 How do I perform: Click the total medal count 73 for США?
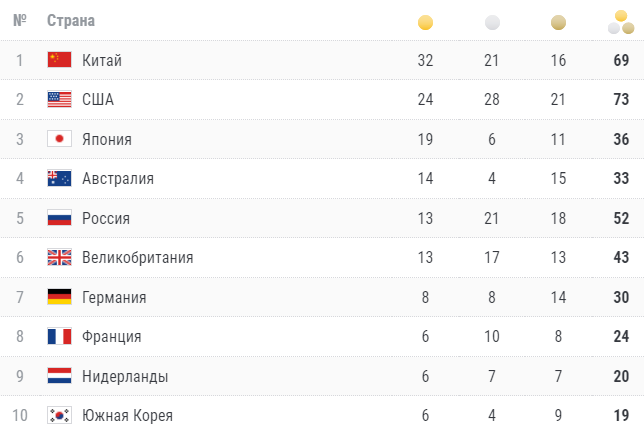coord(621,100)
